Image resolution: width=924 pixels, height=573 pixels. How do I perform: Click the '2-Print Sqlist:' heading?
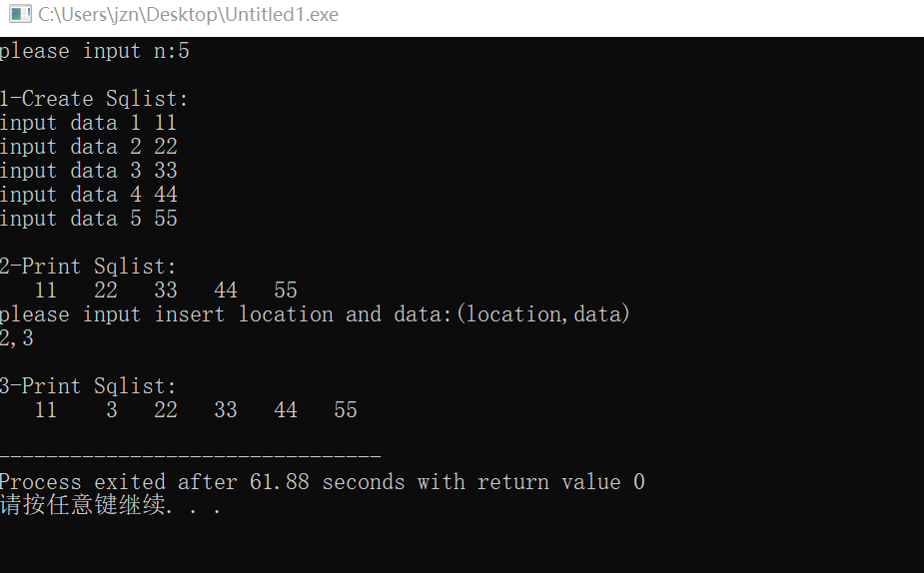pyautogui.click(x=88, y=267)
